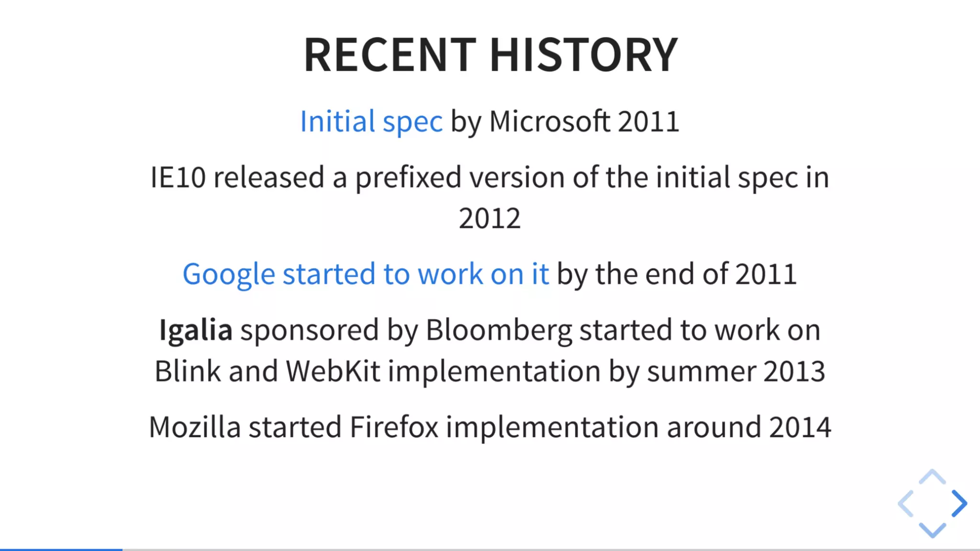Click the "Blink and WebKit implementation" text
The height and width of the screenshot is (551, 980).
point(378,371)
